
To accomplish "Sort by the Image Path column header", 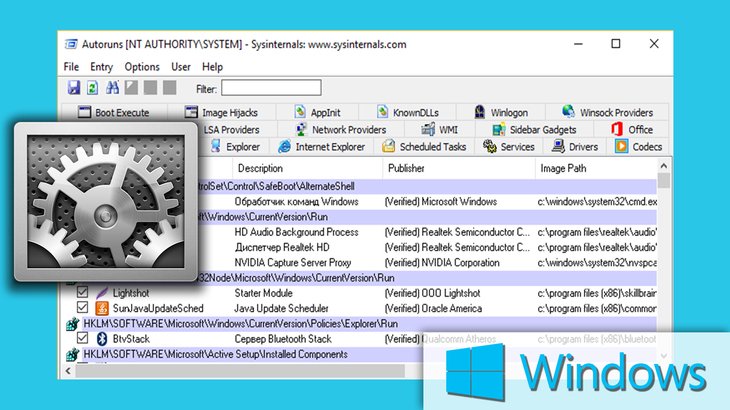I will (x=596, y=168).
